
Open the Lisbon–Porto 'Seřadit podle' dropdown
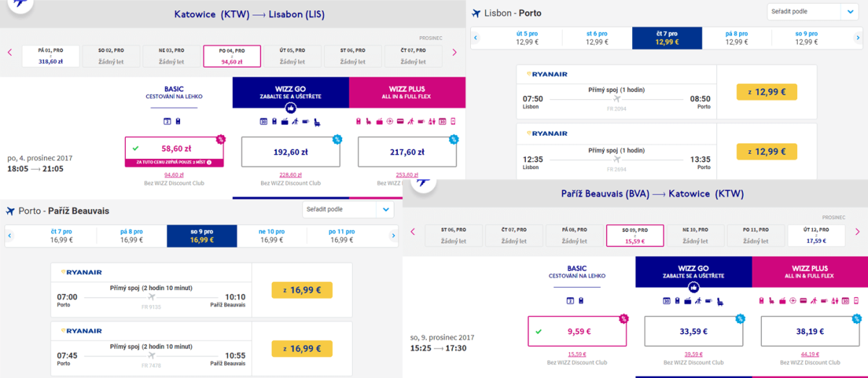pyautogui.click(x=813, y=12)
